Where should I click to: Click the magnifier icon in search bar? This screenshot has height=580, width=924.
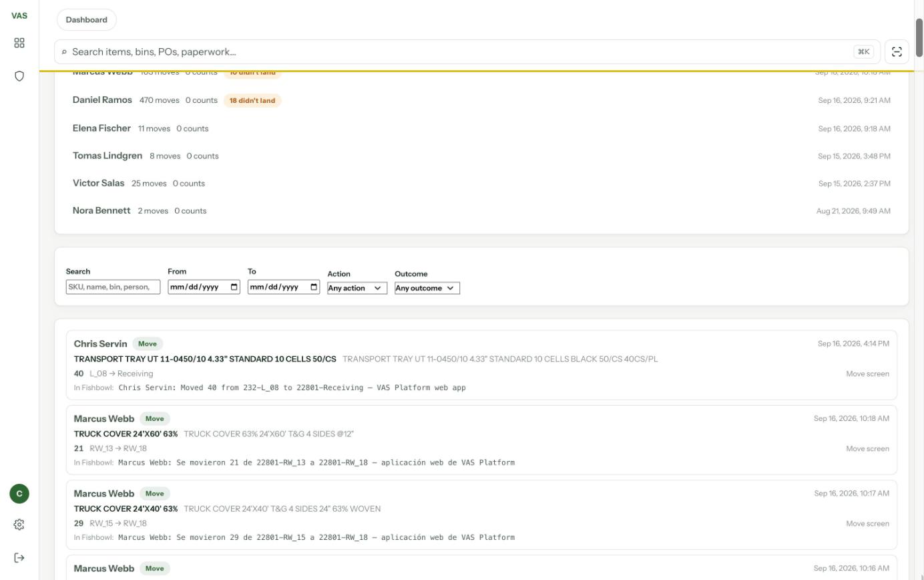(64, 52)
